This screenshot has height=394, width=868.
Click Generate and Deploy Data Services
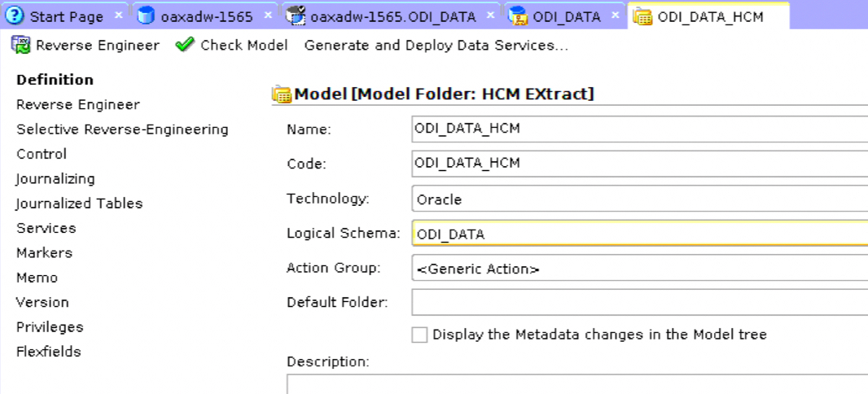click(436, 46)
